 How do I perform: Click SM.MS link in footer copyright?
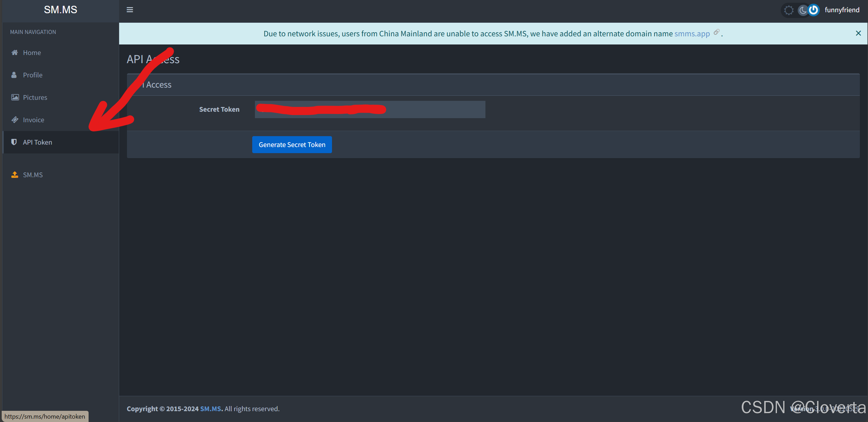pyautogui.click(x=210, y=409)
